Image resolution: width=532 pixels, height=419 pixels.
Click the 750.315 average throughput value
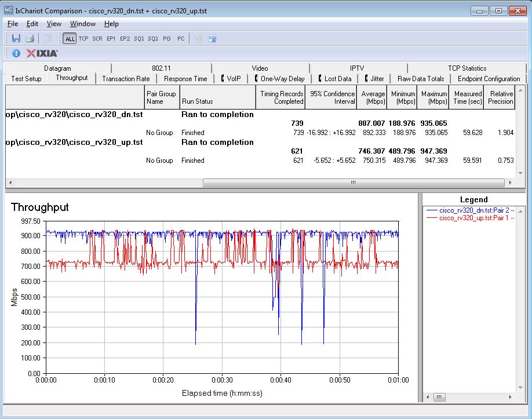374,161
